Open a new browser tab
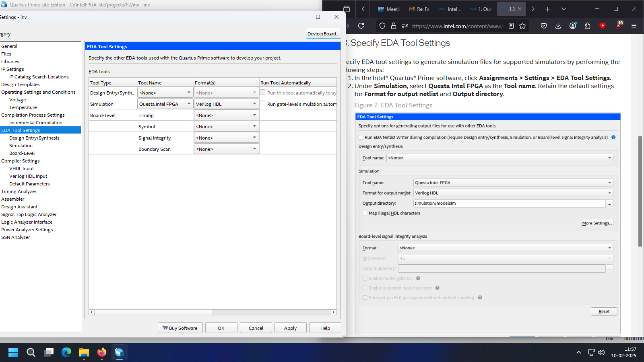 [547, 9]
